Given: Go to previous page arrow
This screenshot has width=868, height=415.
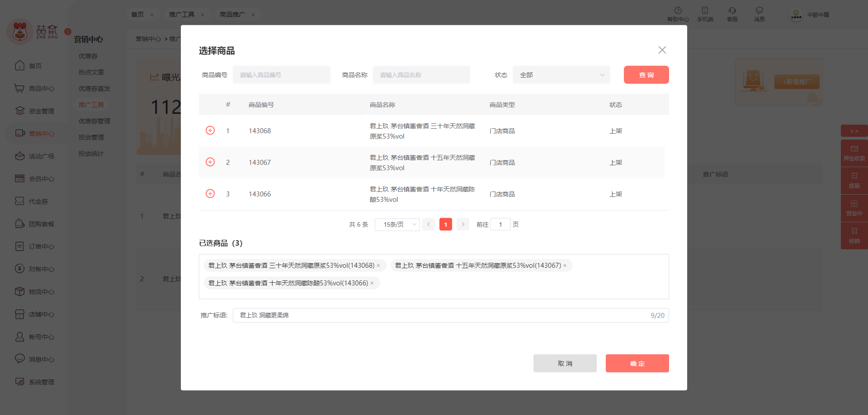Looking at the screenshot, I should click(x=429, y=224).
